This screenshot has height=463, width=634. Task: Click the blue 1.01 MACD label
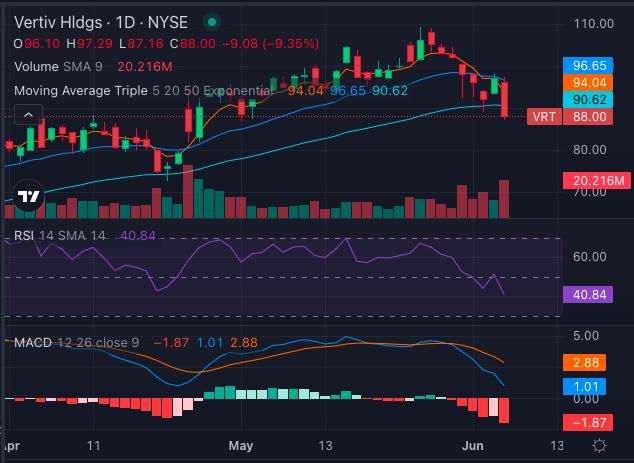(x=584, y=387)
